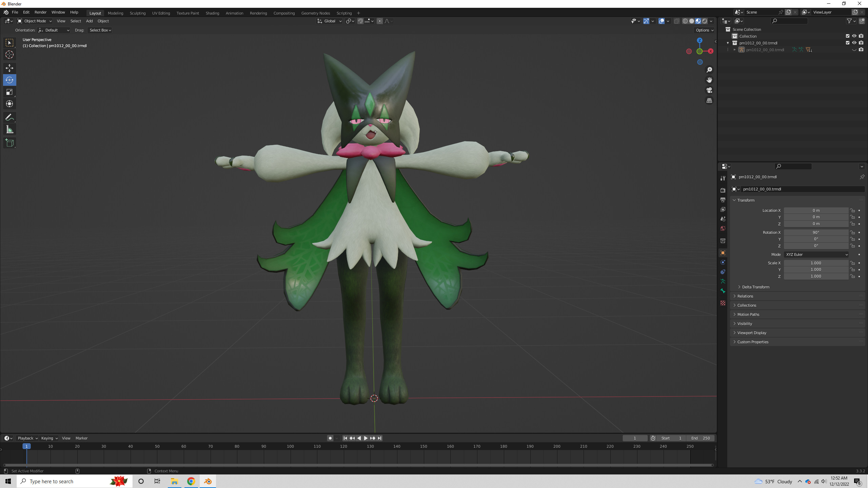This screenshot has height=488, width=868.
Task: Play the animation forward
Action: (x=366, y=438)
